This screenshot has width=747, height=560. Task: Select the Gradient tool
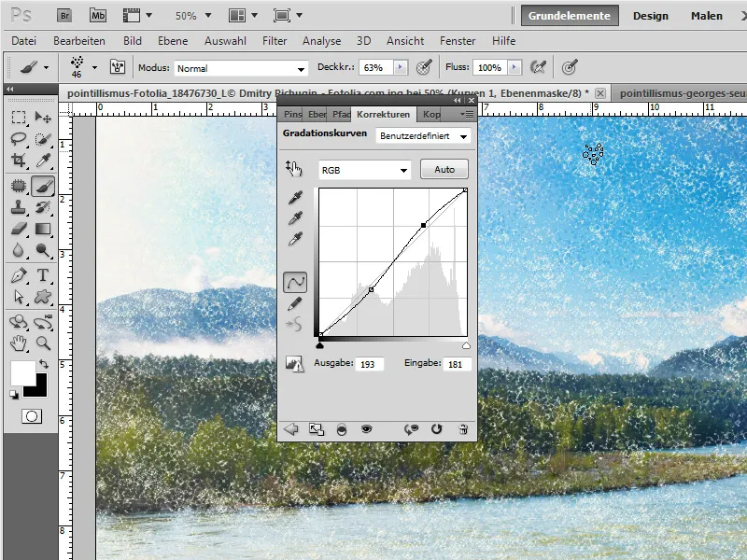[x=43, y=229]
